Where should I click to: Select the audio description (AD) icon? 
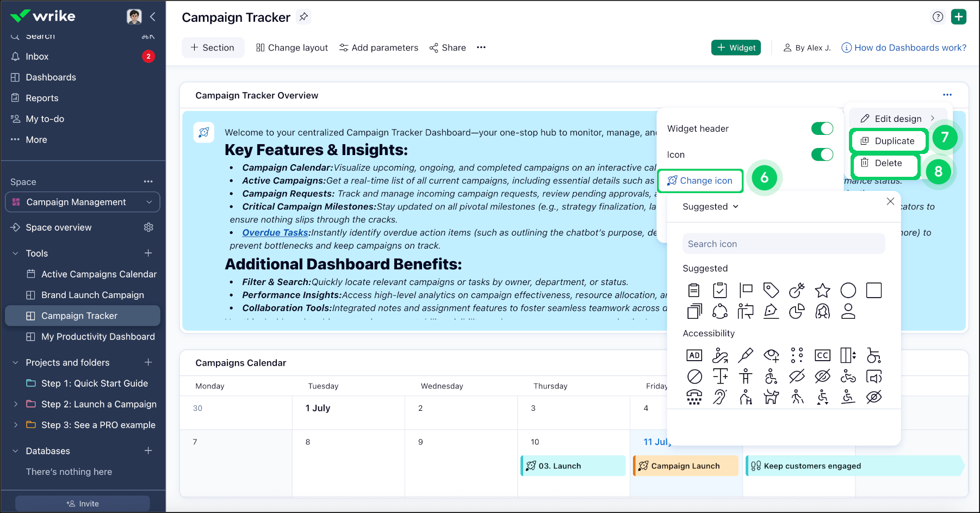tap(694, 355)
